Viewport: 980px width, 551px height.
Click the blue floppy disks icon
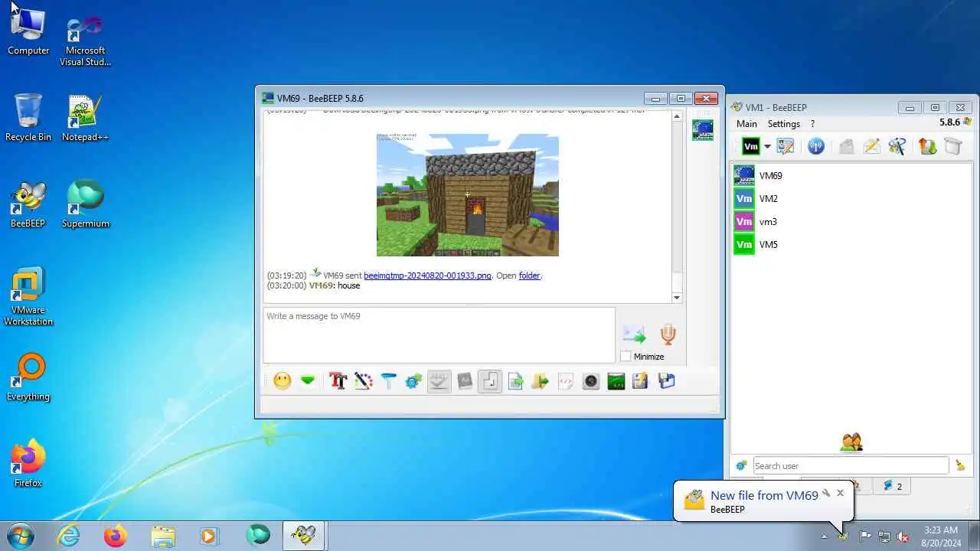[667, 381]
